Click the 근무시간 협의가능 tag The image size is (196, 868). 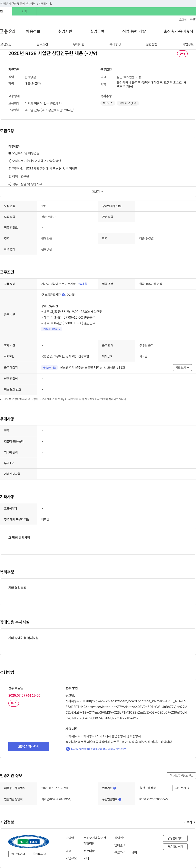pos(51,329)
